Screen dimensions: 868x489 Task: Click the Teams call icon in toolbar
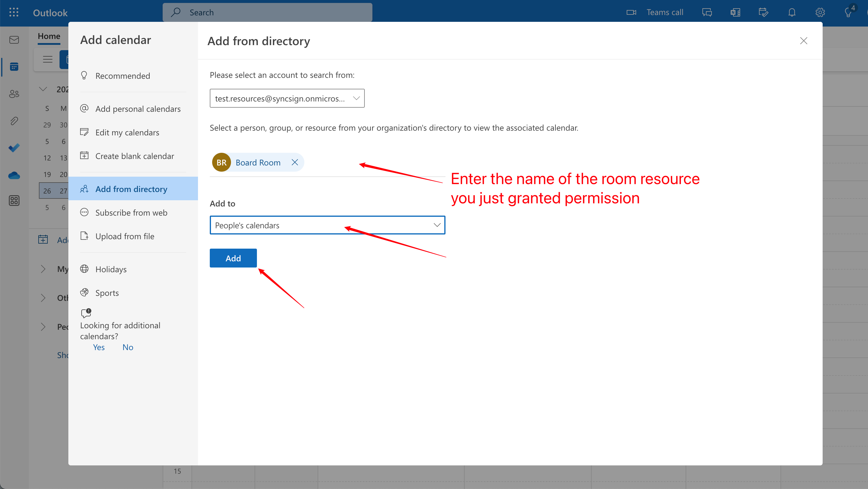coord(631,12)
